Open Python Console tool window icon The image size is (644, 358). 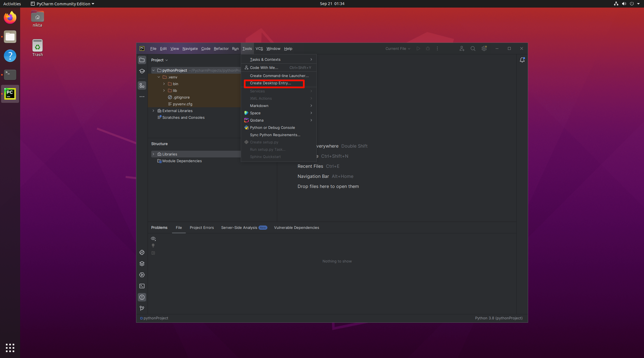click(x=142, y=252)
